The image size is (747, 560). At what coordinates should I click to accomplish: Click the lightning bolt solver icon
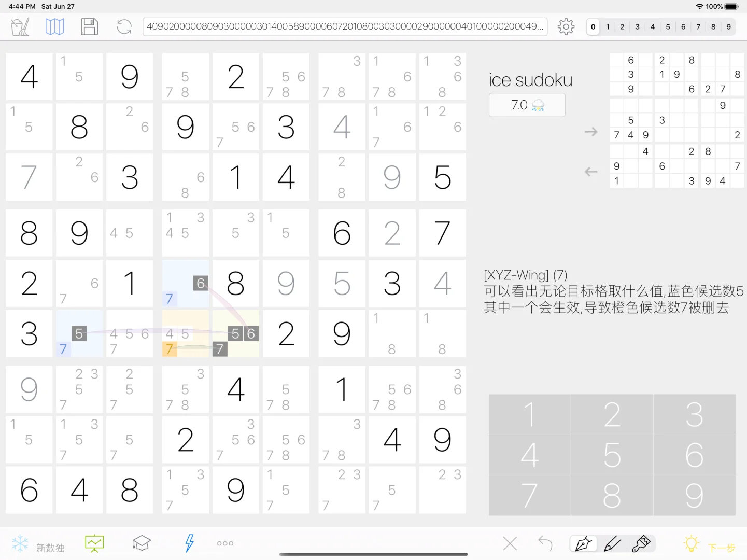coord(189,543)
